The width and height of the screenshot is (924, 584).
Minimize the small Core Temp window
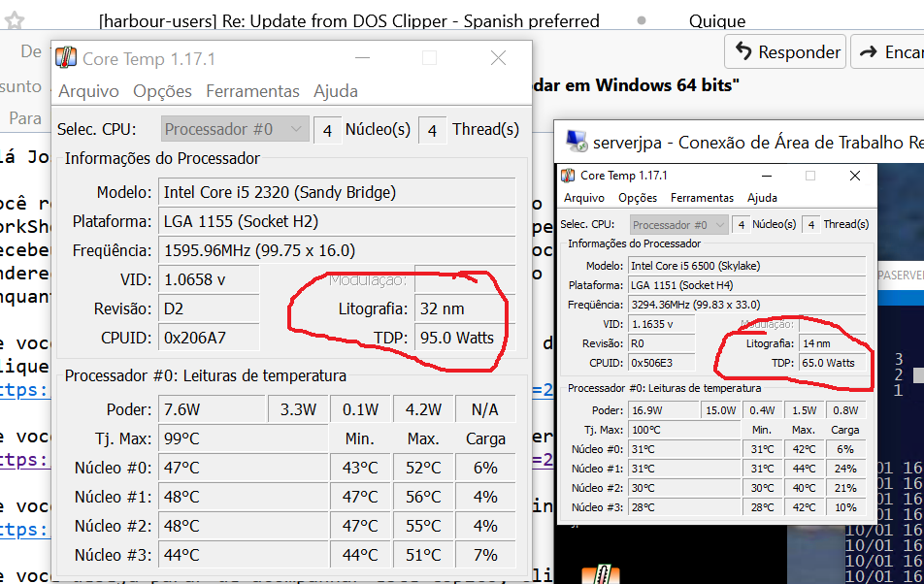(x=766, y=176)
